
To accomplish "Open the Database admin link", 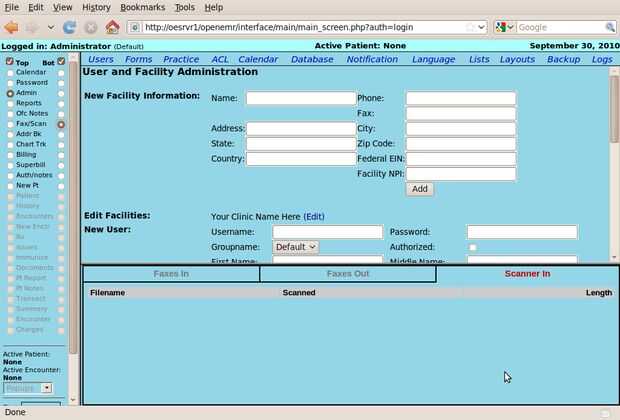I will click(x=312, y=59).
